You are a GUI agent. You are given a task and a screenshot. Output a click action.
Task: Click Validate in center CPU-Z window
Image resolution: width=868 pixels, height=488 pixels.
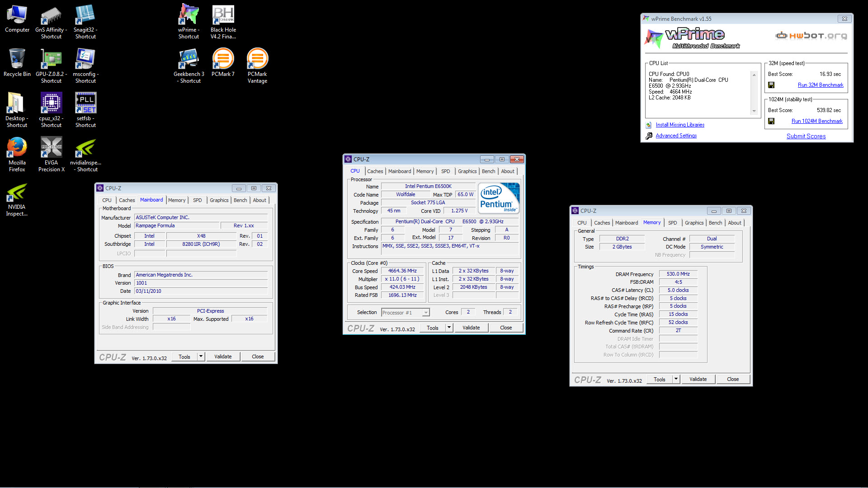pyautogui.click(x=471, y=328)
